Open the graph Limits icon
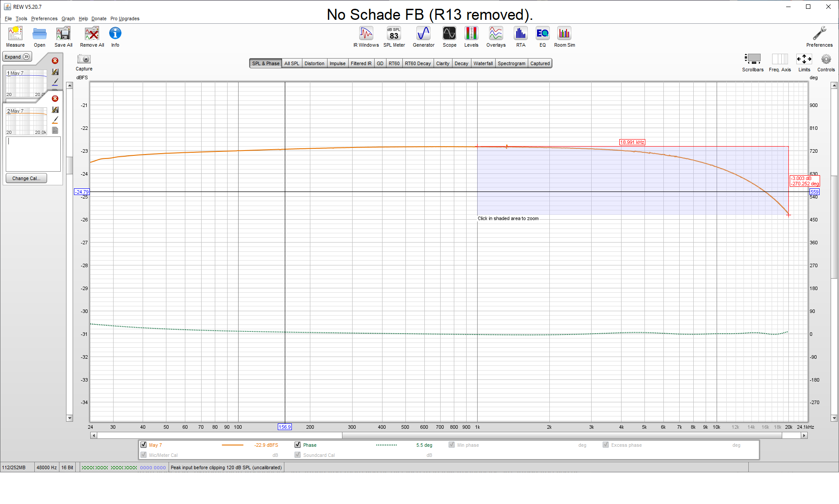Image resolution: width=839 pixels, height=504 pixels. [804, 59]
